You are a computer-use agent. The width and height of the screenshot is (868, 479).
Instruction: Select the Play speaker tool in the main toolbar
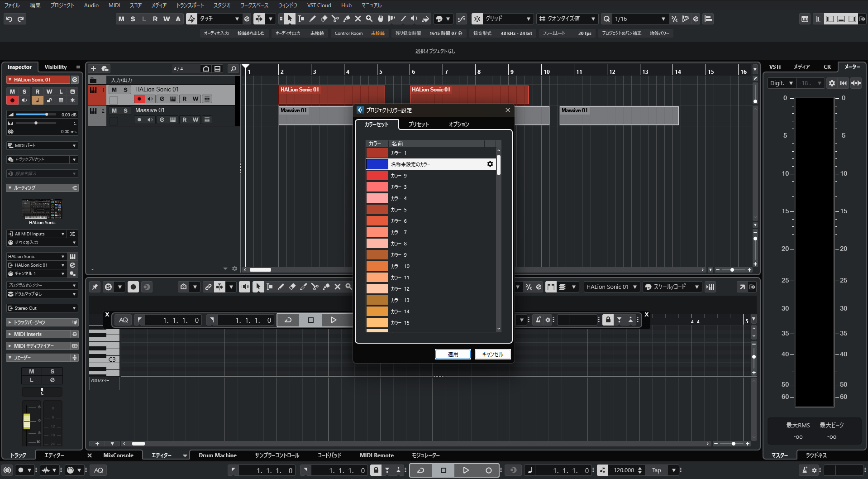(415, 19)
